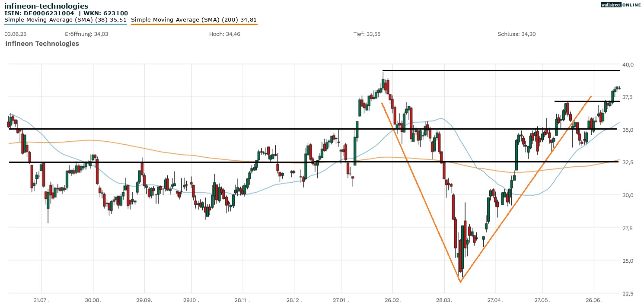
Task: Click the 25,0 price axis label
Action: pyautogui.click(x=628, y=261)
